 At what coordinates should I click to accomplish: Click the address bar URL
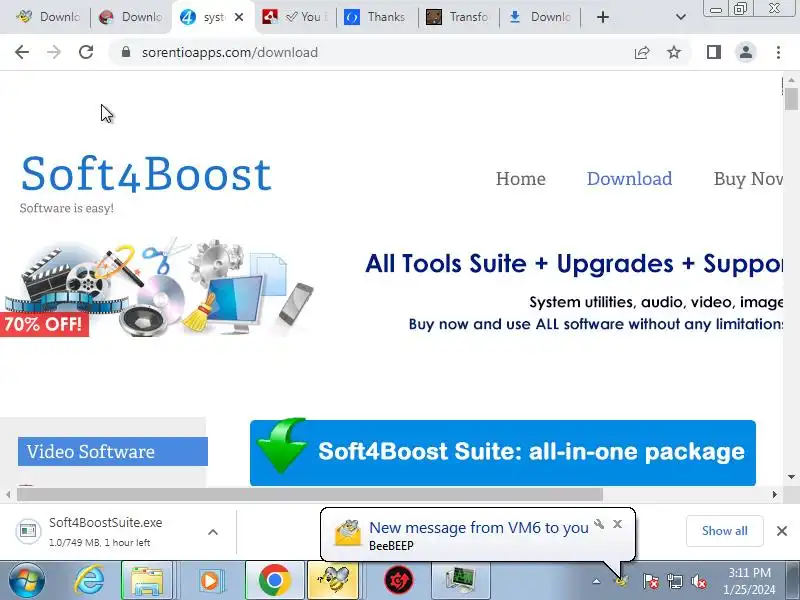[x=230, y=52]
